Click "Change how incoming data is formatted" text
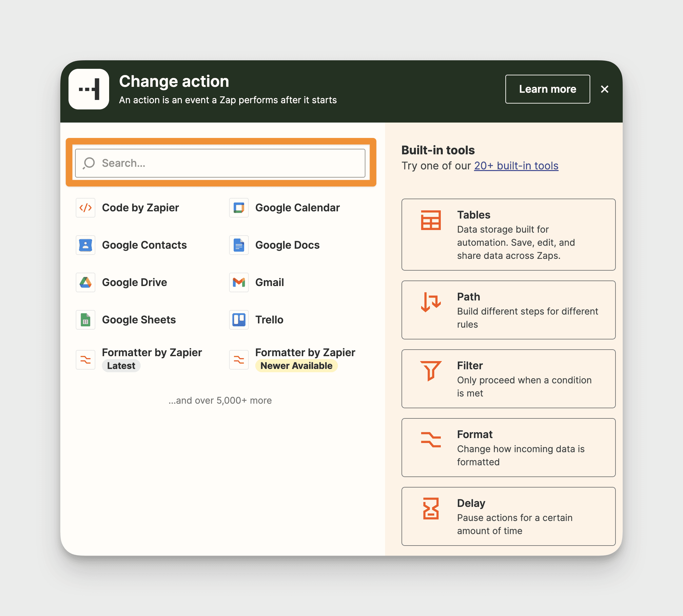 coord(520,455)
